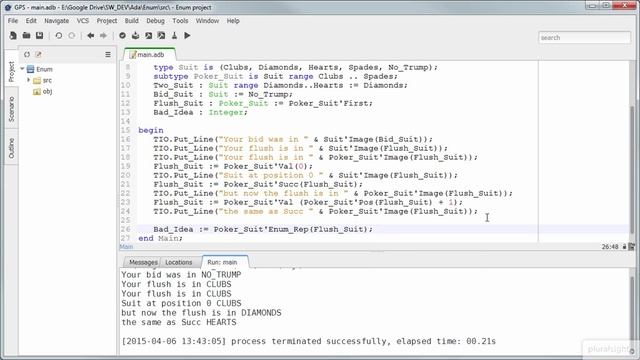The height and width of the screenshot is (360, 640).
Task: Select the src folder in project tree
Action: coord(42,80)
